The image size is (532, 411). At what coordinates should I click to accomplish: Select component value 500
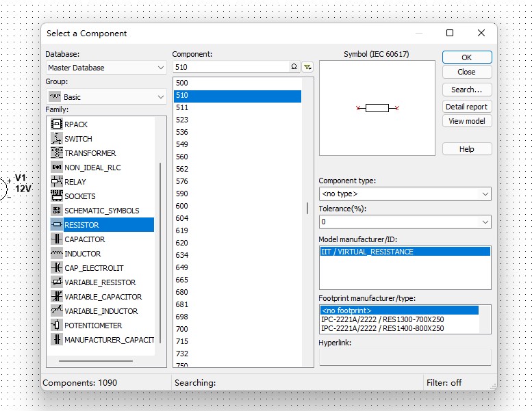[x=237, y=83]
